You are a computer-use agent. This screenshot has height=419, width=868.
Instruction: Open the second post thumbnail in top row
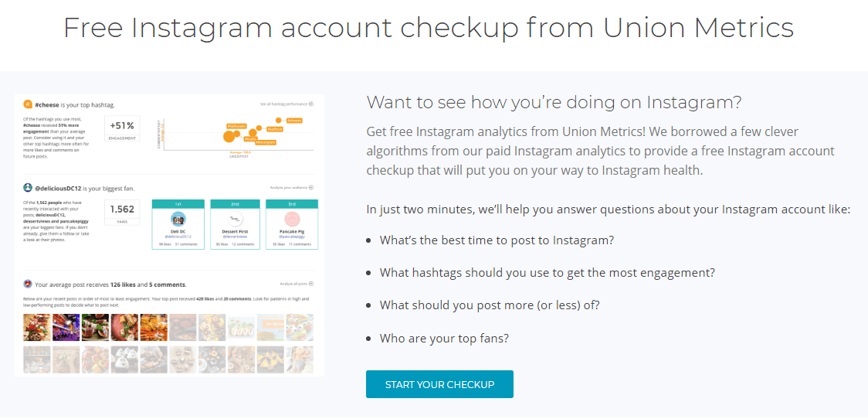click(x=66, y=327)
